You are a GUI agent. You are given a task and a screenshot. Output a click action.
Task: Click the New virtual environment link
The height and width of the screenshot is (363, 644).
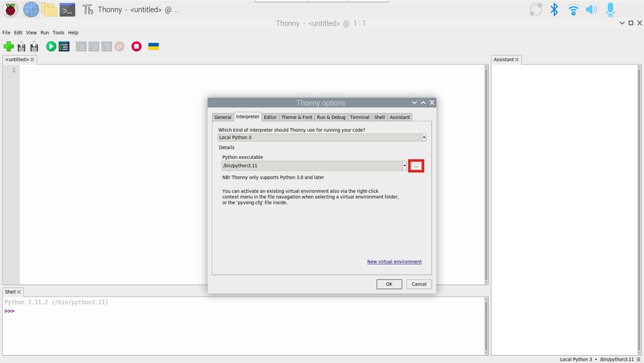pyautogui.click(x=394, y=262)
